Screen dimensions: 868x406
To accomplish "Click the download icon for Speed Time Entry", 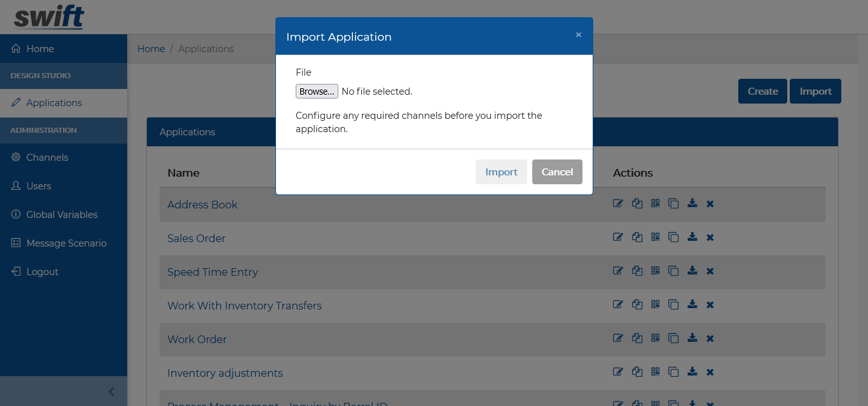I will [x=692, y=271].
